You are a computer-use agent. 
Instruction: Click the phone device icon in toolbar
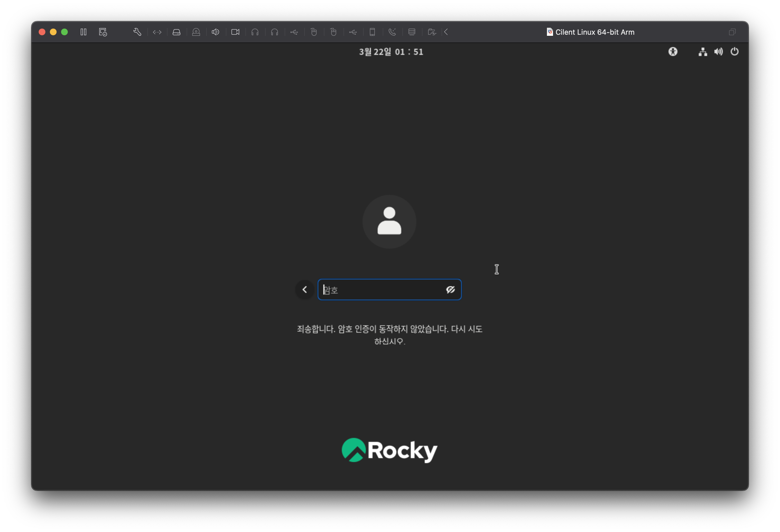point(372,32)
